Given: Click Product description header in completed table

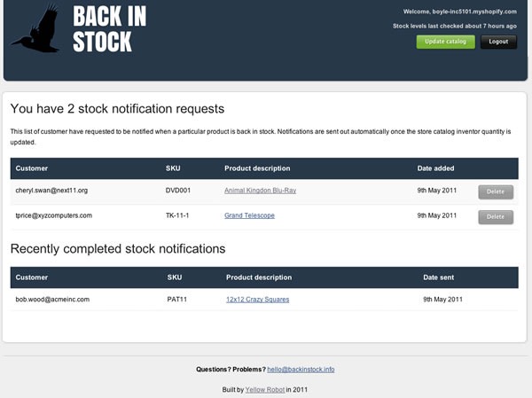Looking at the screenshot, I should 259,277.
